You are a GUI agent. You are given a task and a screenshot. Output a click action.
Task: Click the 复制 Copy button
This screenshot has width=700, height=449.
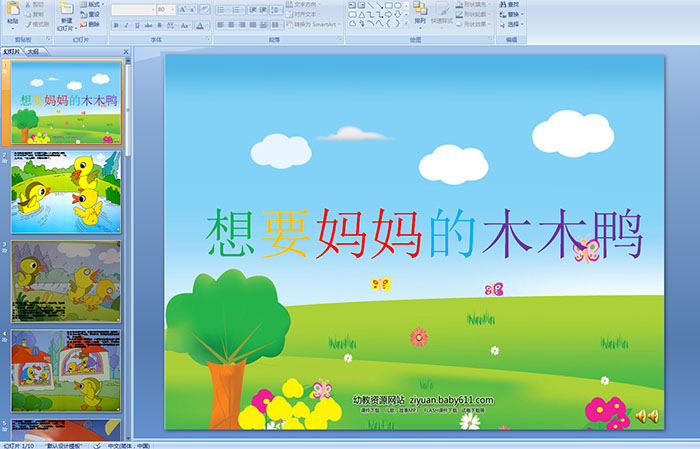(x=34, y=14)
